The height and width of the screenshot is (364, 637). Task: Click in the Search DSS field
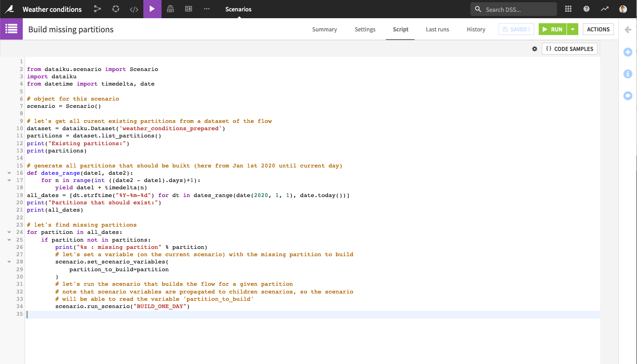click(x=519, y=9)
